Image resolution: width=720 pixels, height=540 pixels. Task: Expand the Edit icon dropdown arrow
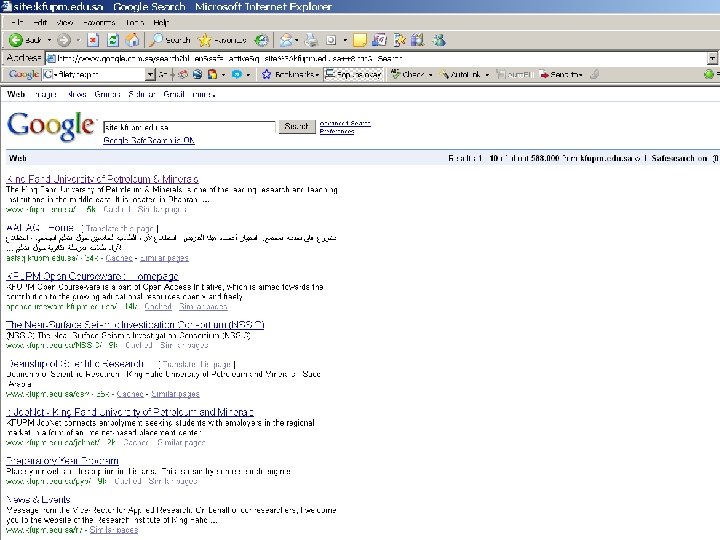coord(345,40)
